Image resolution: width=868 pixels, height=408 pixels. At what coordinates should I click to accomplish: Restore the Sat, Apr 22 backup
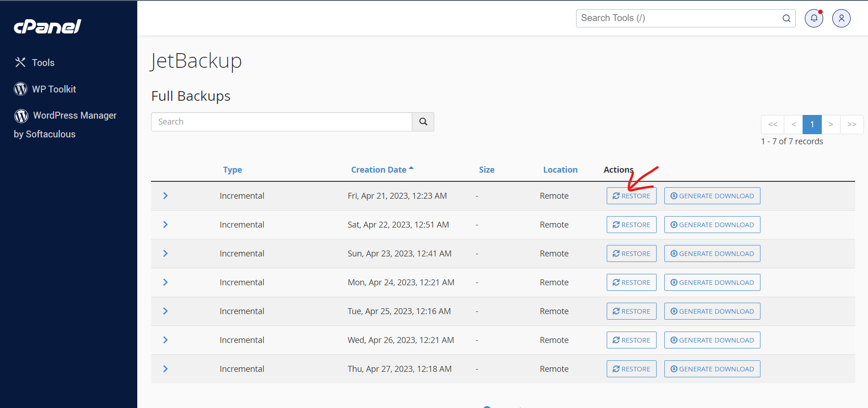point(631,225)
